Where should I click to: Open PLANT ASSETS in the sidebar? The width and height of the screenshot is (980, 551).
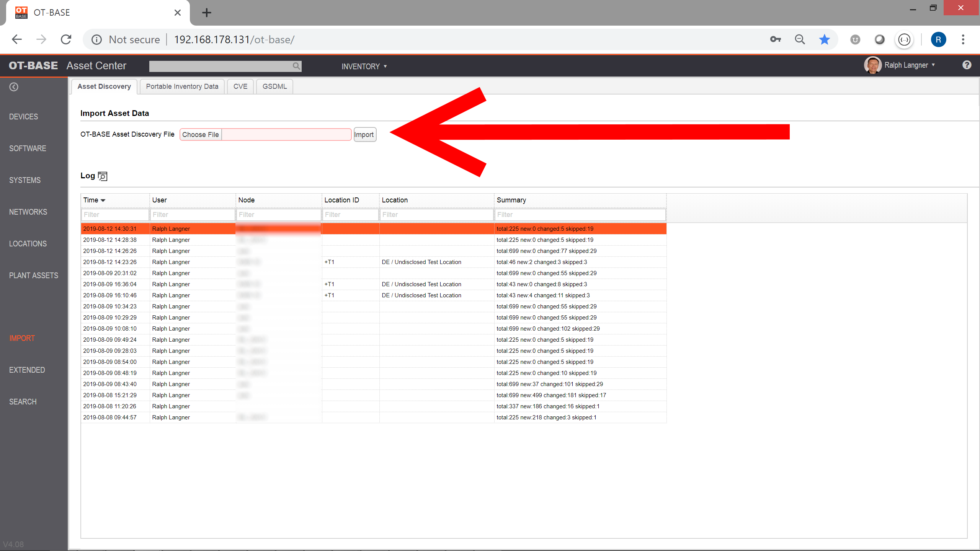pyautogui.click(x=34, y=275)
